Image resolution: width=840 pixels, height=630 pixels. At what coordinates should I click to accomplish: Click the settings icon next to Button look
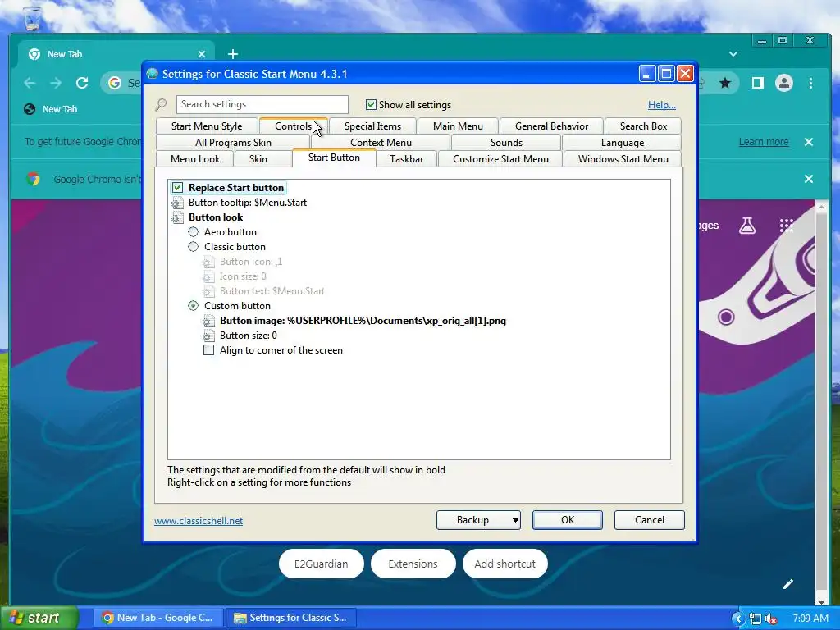pos(177,217)
